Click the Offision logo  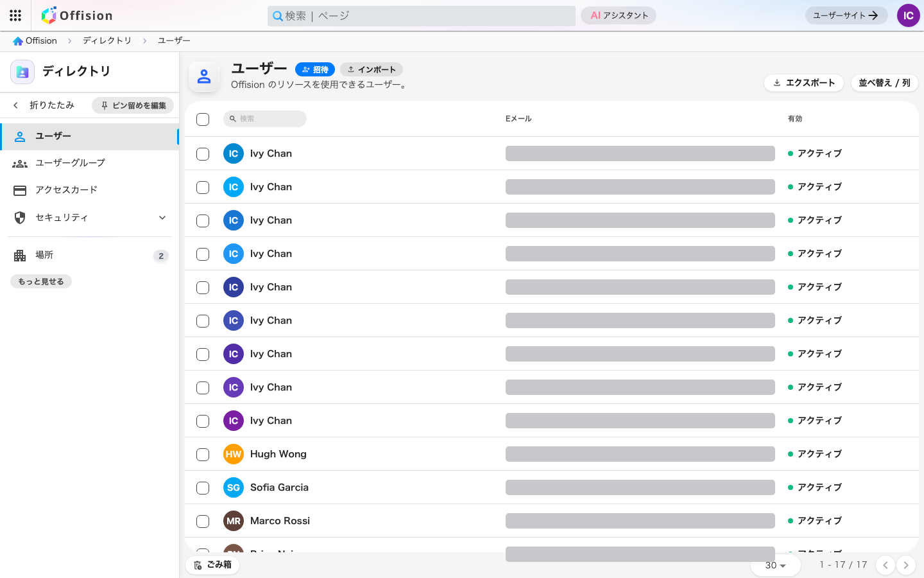click(77, 15)
